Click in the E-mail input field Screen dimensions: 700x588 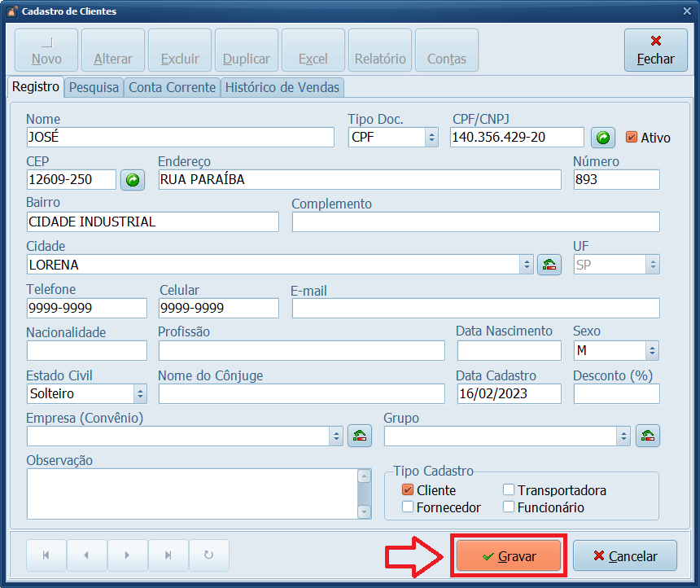click(475, 308)
